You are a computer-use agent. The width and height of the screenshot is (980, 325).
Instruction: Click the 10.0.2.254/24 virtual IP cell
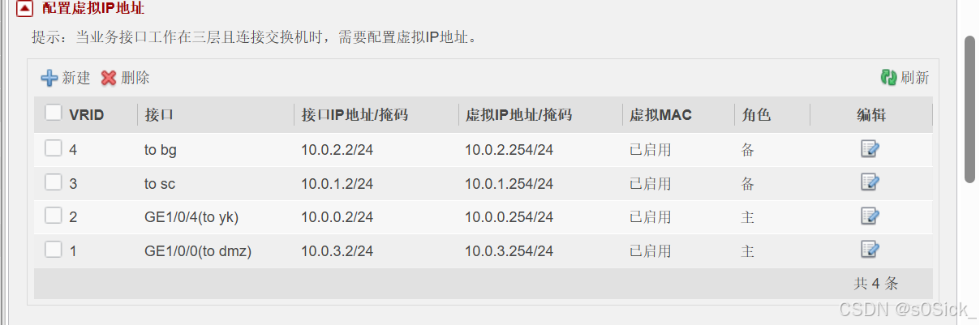tap(509, 150)
